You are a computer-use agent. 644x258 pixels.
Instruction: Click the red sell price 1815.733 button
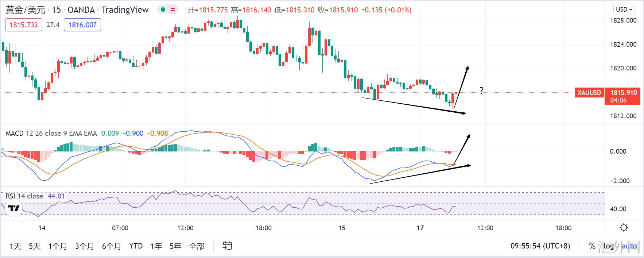pyautogui.click(x=24, y=25)
